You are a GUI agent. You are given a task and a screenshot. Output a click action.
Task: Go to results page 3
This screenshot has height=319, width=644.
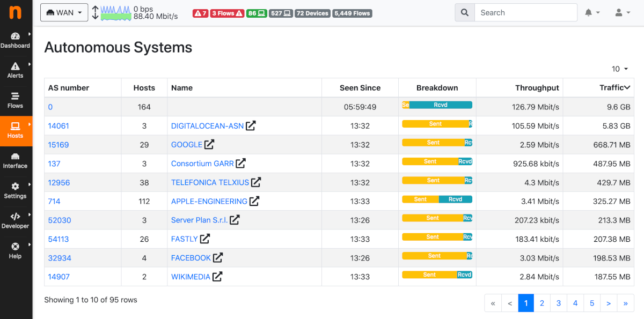coord(558,303)
